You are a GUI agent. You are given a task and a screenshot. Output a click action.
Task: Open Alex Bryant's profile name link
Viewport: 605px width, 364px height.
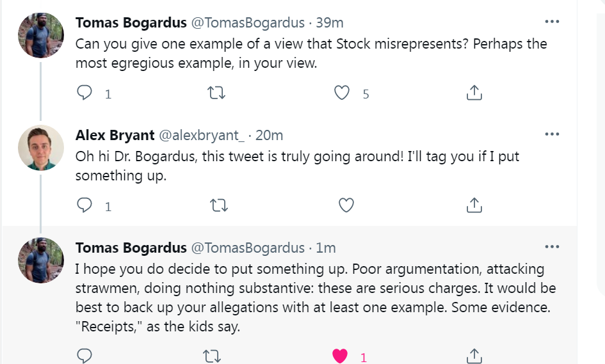[x=115, y=136]
